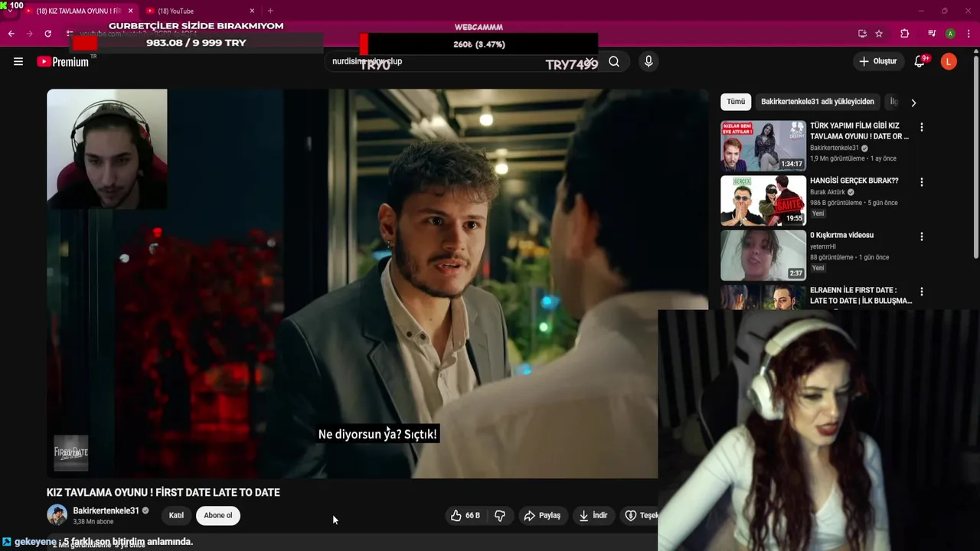Open HANGİSİ GERÇEK BURAK video thumbnail

pos(763,201)
